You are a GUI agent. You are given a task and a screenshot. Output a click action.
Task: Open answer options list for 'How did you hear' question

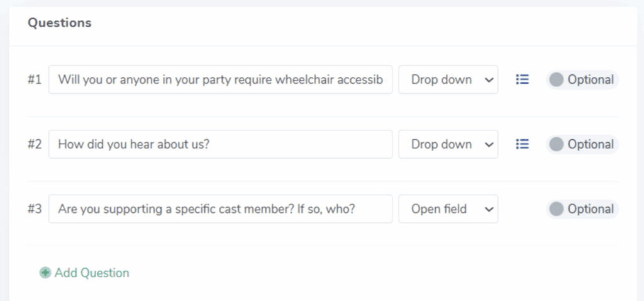(x=522, y=144)
